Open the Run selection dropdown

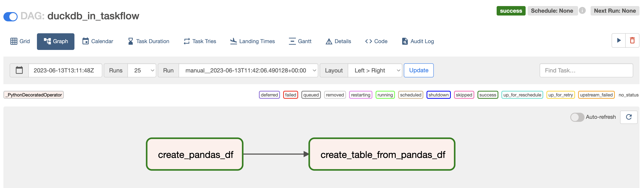[248, 70]
